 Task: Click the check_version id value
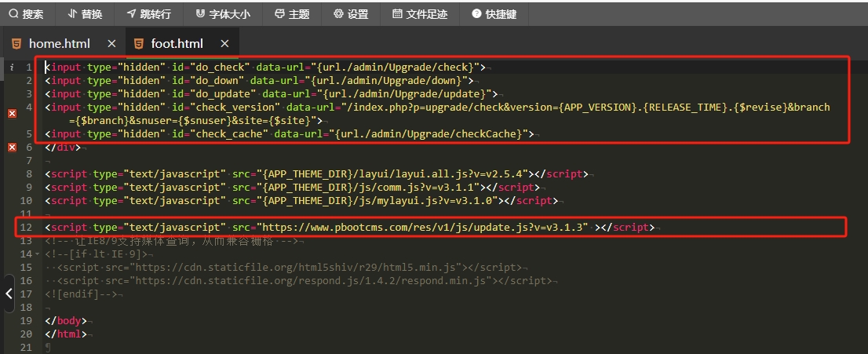235,107
